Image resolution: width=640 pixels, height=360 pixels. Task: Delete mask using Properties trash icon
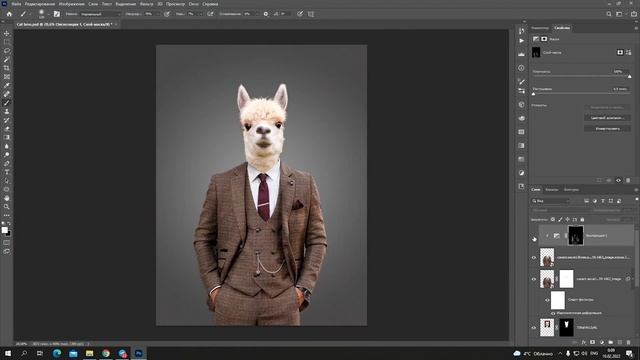(628, 180)
